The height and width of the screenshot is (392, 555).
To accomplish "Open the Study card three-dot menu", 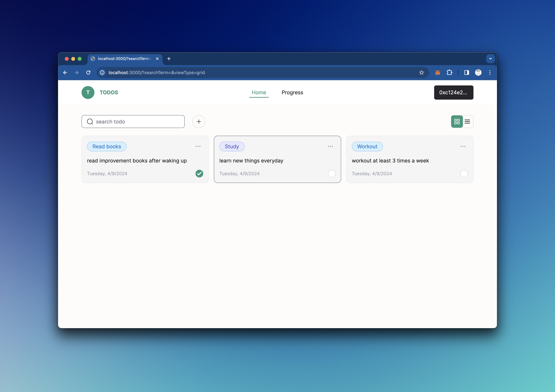I will coord(330,147).
